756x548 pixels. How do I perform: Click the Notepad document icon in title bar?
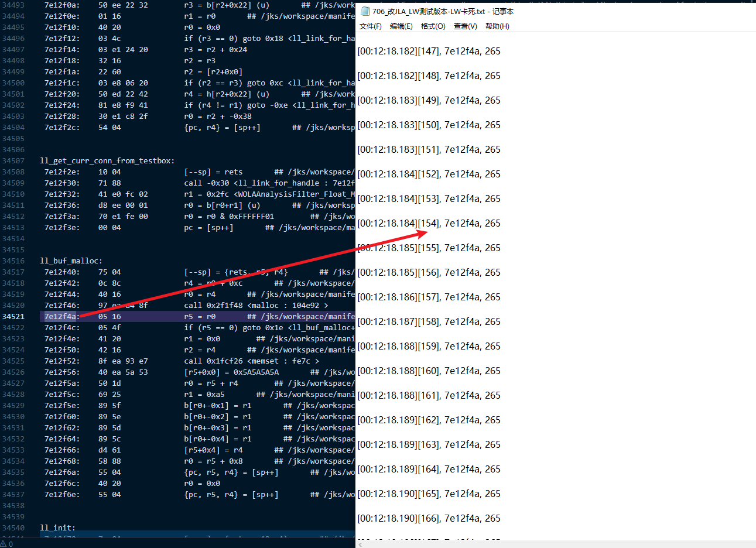[365, 11]
